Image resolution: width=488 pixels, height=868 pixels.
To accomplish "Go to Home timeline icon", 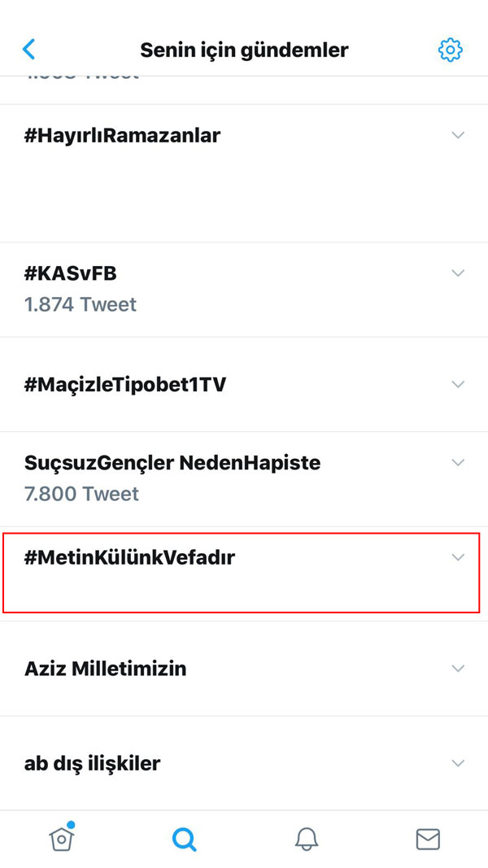I will click(x=62, y=837).
